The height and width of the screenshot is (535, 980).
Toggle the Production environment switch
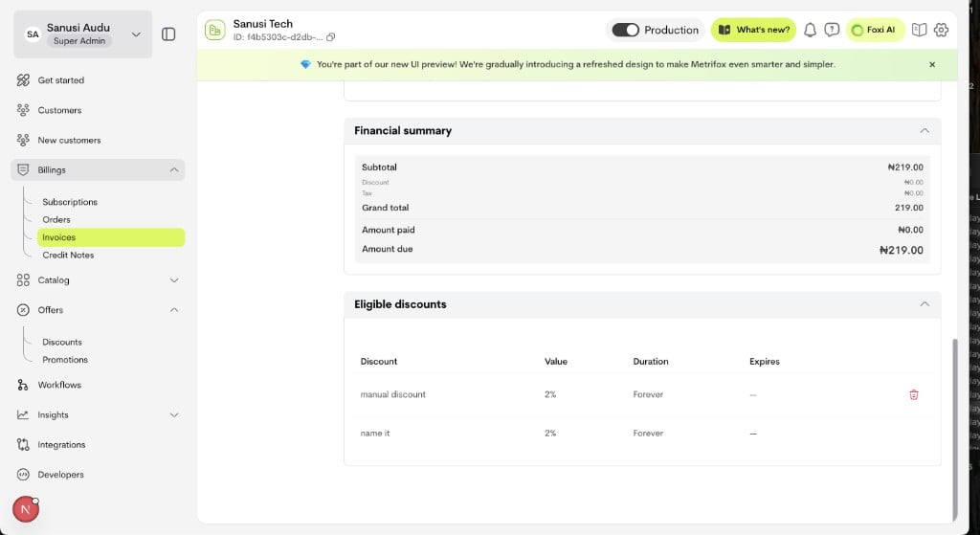[x=625, y=30]
